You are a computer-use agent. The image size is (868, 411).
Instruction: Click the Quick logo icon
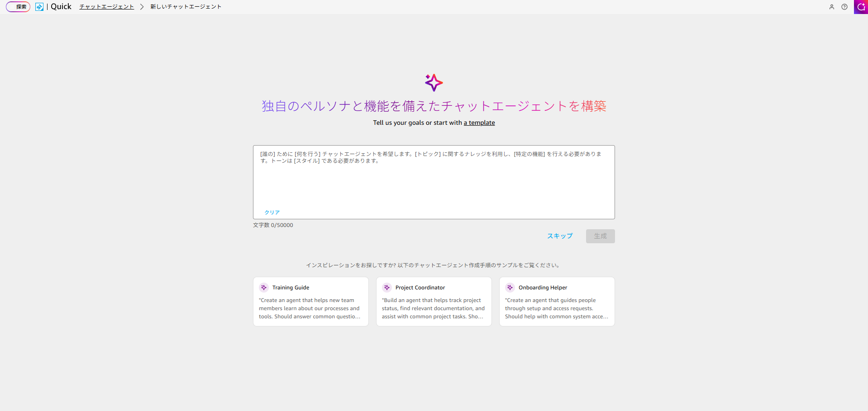[x=39, y=7]
